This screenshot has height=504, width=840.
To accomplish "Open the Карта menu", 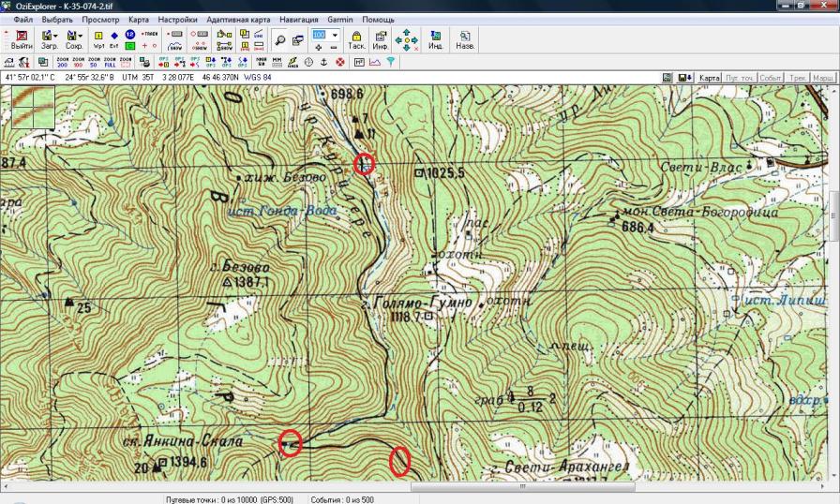I will tap(139, 19).
